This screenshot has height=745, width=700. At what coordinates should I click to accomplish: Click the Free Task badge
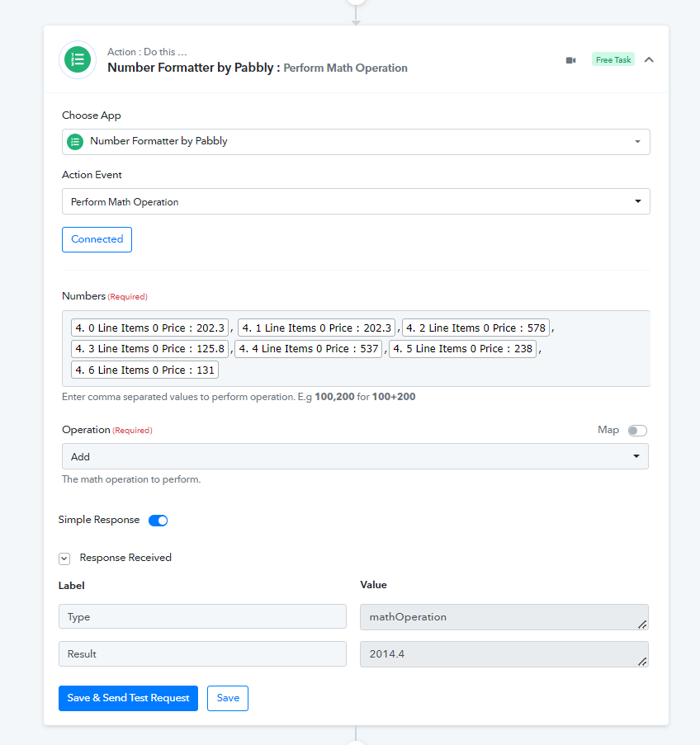coord(613,60)
